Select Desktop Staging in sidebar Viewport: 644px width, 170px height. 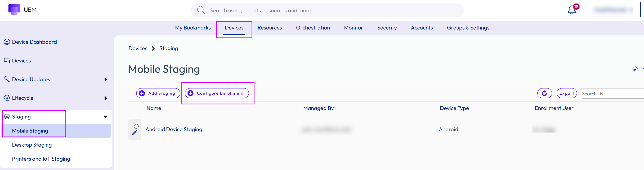(32, 145)
